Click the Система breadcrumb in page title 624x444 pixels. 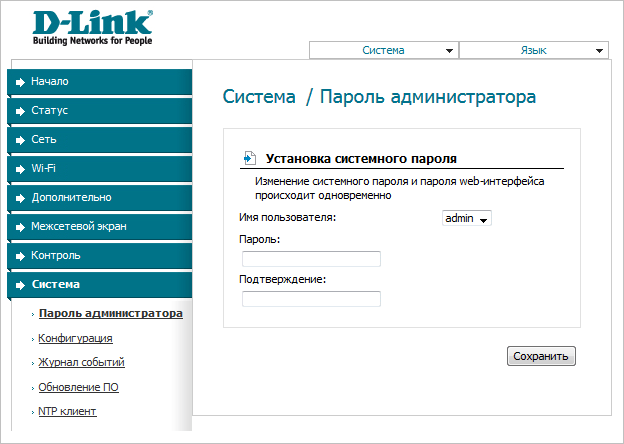click(x=259, y=97)
